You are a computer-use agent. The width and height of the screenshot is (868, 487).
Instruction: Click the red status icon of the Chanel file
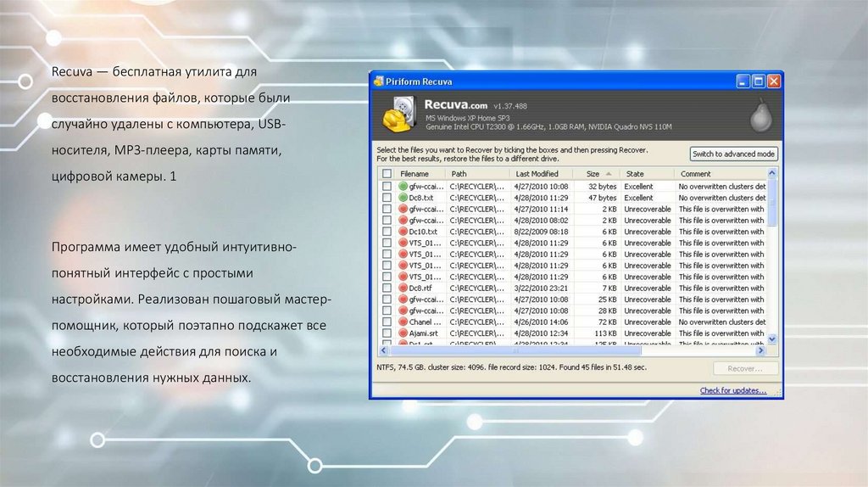(x=403, y=322)
